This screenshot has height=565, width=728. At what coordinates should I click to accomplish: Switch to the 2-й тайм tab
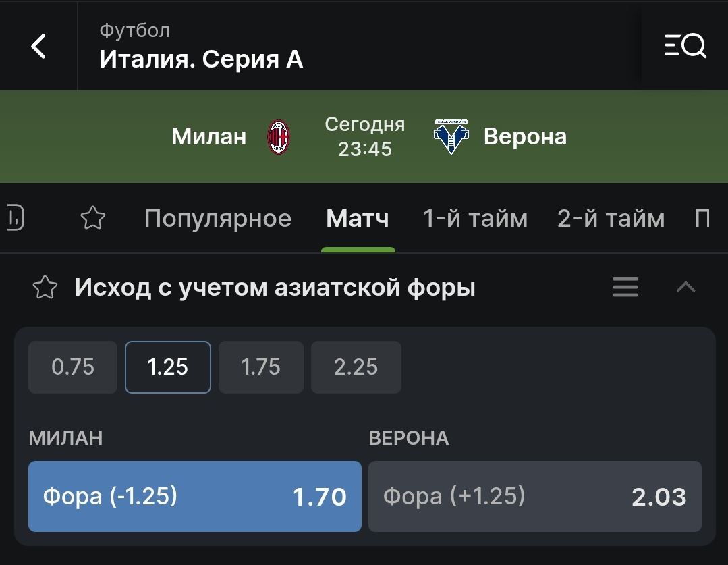pos(611,219)
